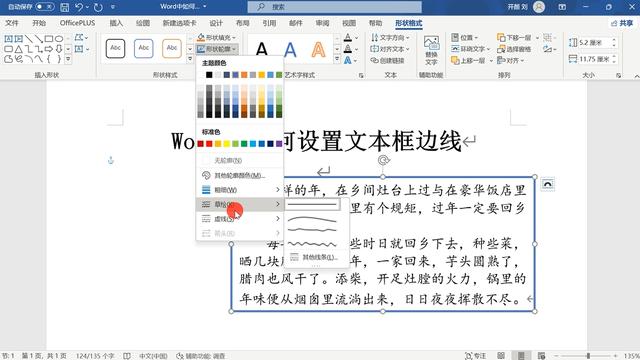Select the right block arrow shape
This screenshot has width=640, height=360.
pyautogui.click(x=49, y=49)
